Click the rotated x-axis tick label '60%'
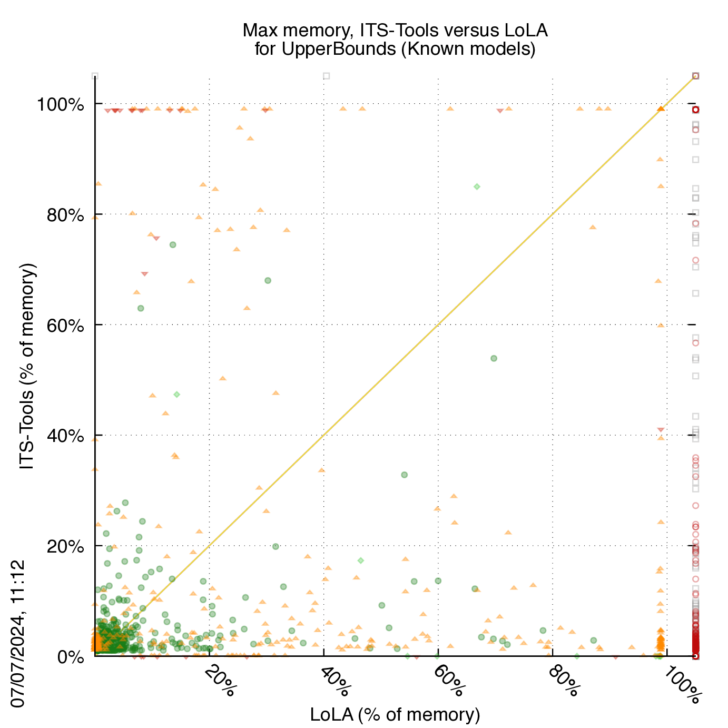The image size is (728, 728). (x=448, y=681)
